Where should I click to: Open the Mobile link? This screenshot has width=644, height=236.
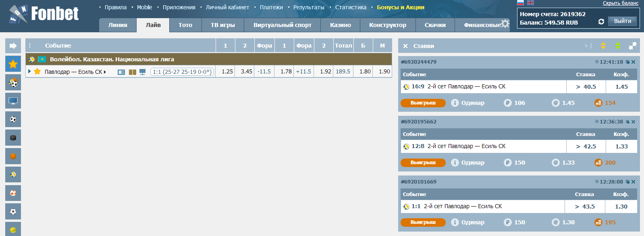pyautogui.click(x=144, y=7)
